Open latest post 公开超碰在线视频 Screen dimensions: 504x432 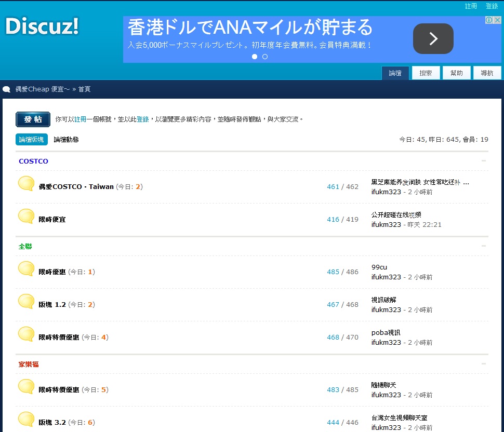click(396, 215)
